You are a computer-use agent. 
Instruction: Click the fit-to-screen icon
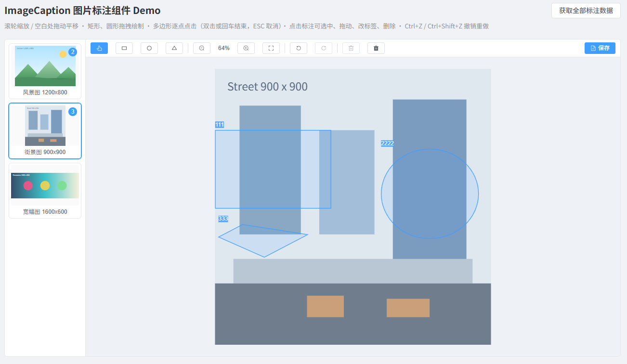point(271,48)
